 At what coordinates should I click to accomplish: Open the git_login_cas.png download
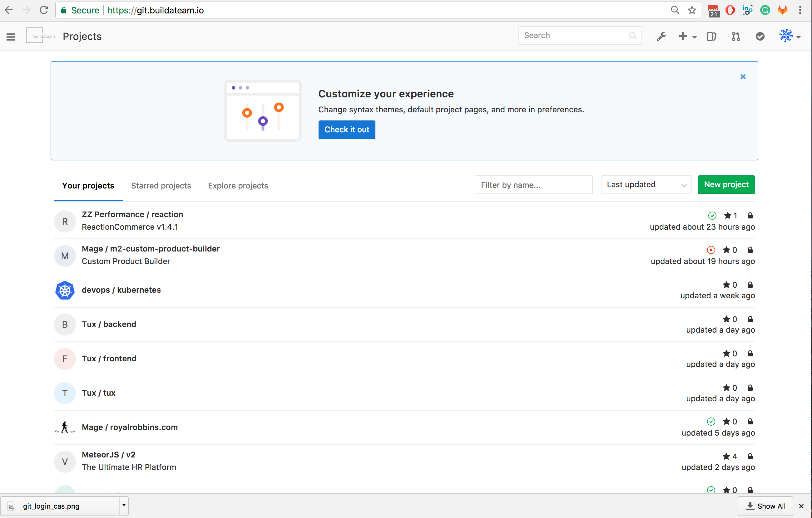[x=60, y=506]
